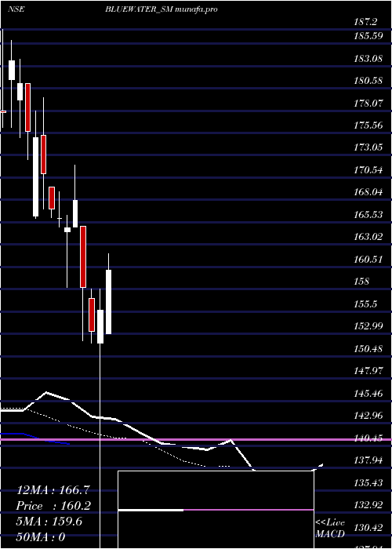The width and height of the screenshot is (392, 549).
Task: Click the 183.08 price axis label
Action: (x=368, y=58)
